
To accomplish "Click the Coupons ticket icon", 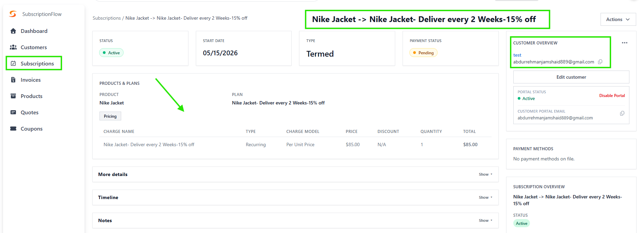I will [x=13, y=129].
